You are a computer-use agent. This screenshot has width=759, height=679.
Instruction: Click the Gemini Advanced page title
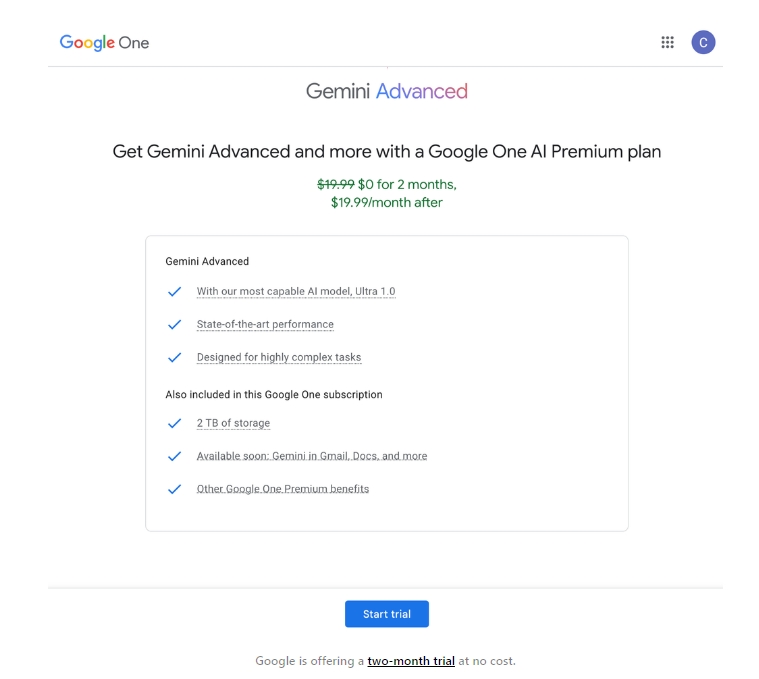pos(387,91)
